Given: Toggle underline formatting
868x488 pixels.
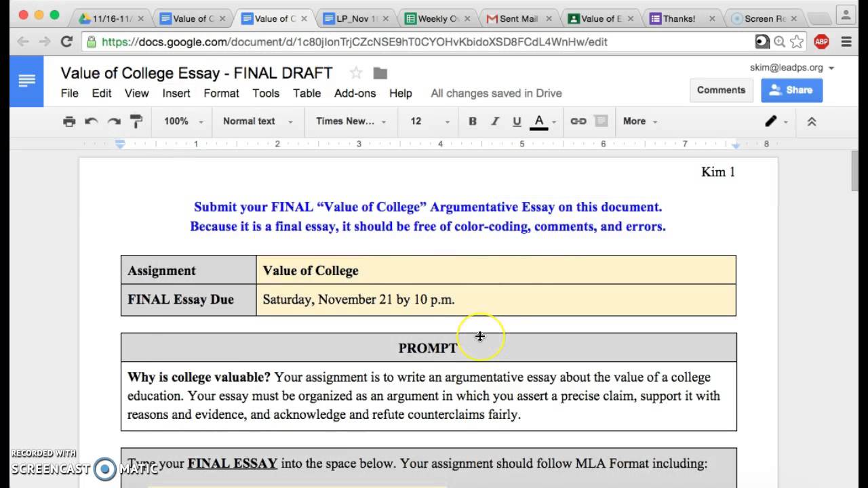Looking at the screenshot, I should click(x=517, y=121).
